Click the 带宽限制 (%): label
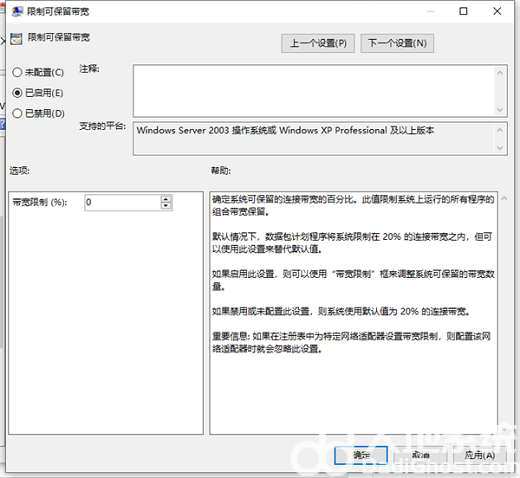The width and height of the screenshot is (520, 478). 40,202
